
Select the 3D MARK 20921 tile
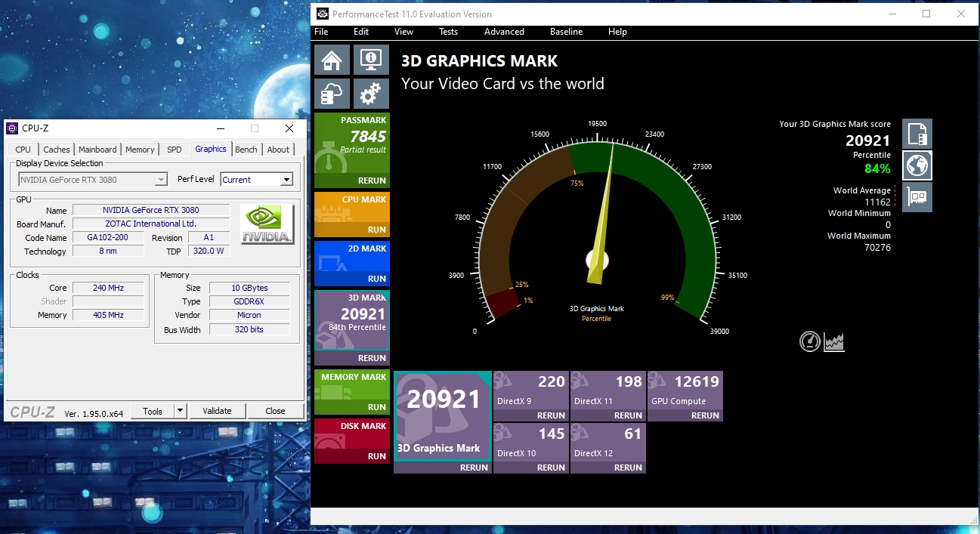click(351, 321)
